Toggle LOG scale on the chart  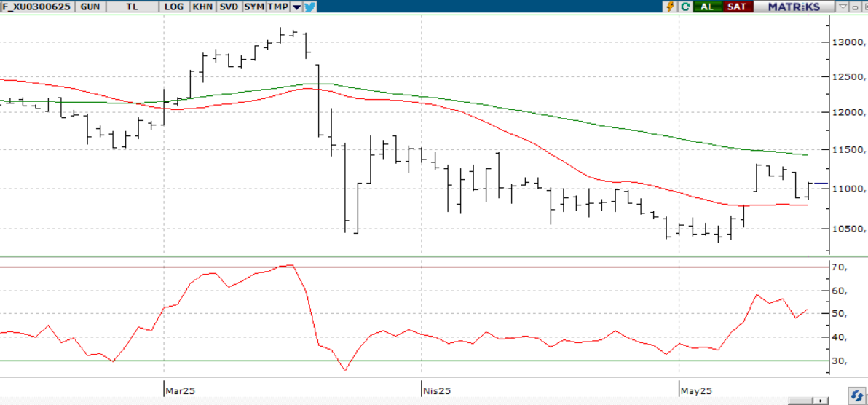(x=174, y=7)
